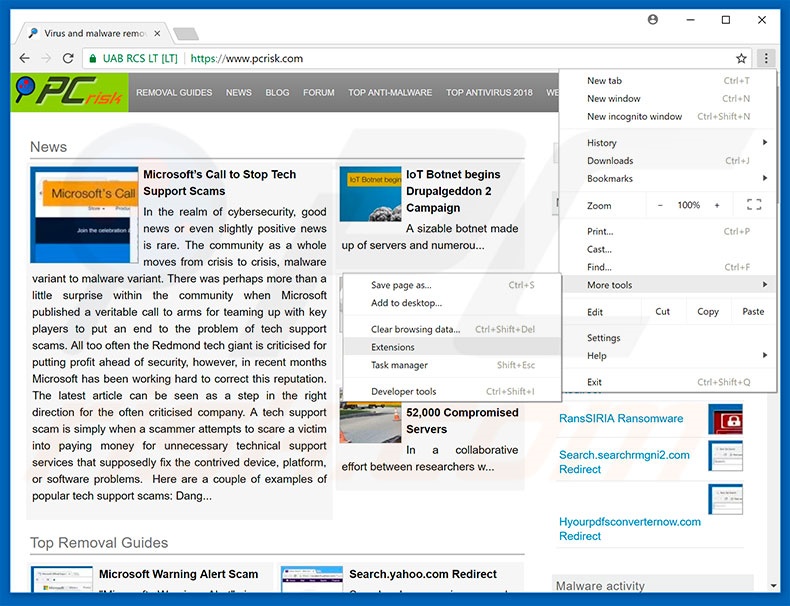Select Clear browsing data... item
This screenshot has height=606, width=790.
click(x=452, y=329)
